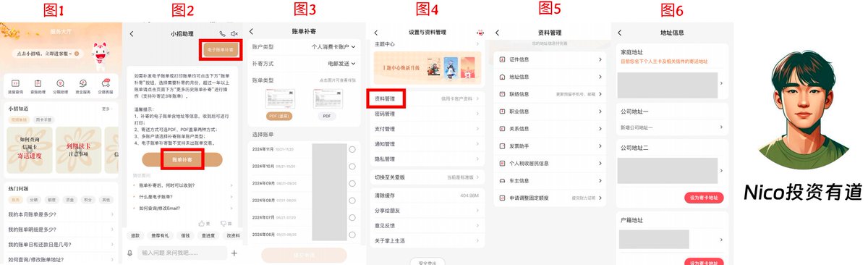
Task: Tap the mute speaker icon in 小招助理
Action: click(x=234, y=34)
